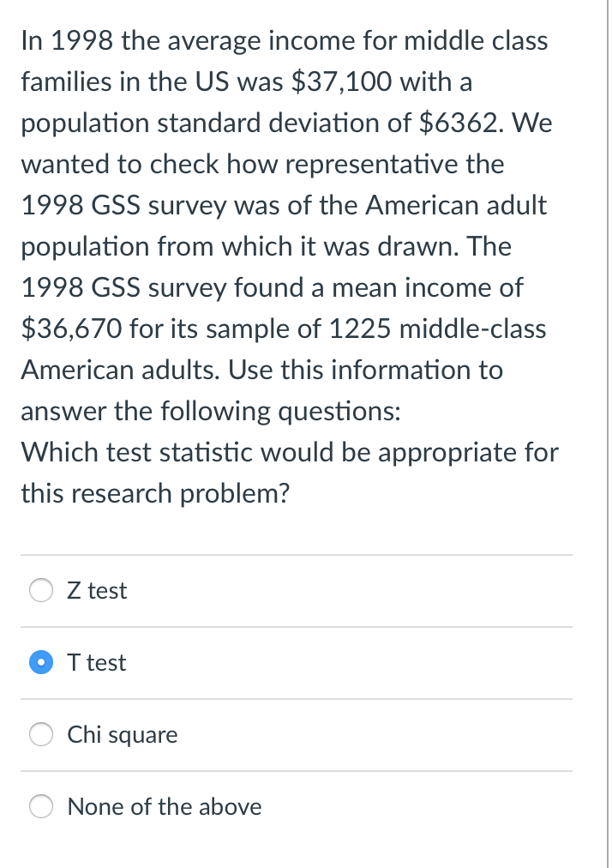Screen dimensions: 612x868
Task: Click the "Chi square" answer label text
Action: (x=123, y=735)
